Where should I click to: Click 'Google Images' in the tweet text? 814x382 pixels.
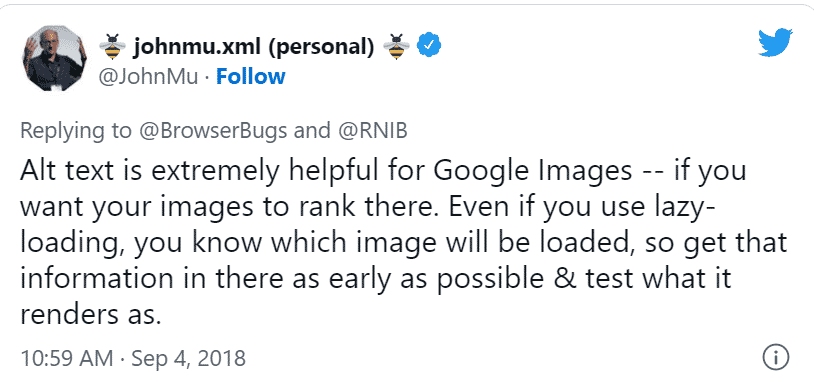coord(533,171)
